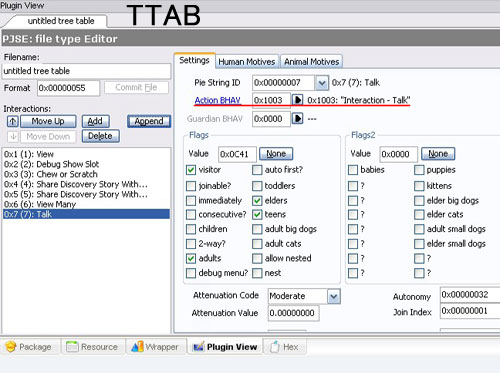This screenshot has height=373, width=500.
Task: Open the Animal Motives tab
Action: click(x=311, y=62)
